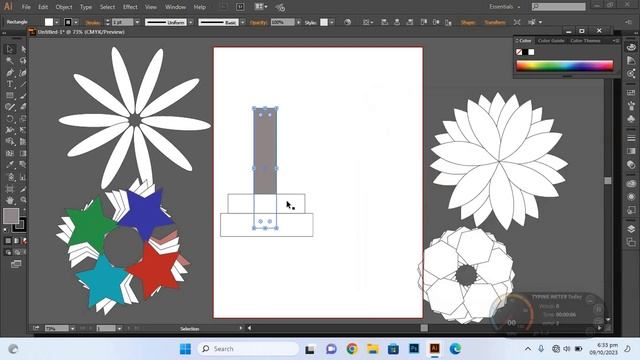
Task: Select the Type tool
Action: pyautogui.click(x=10, y=84)
